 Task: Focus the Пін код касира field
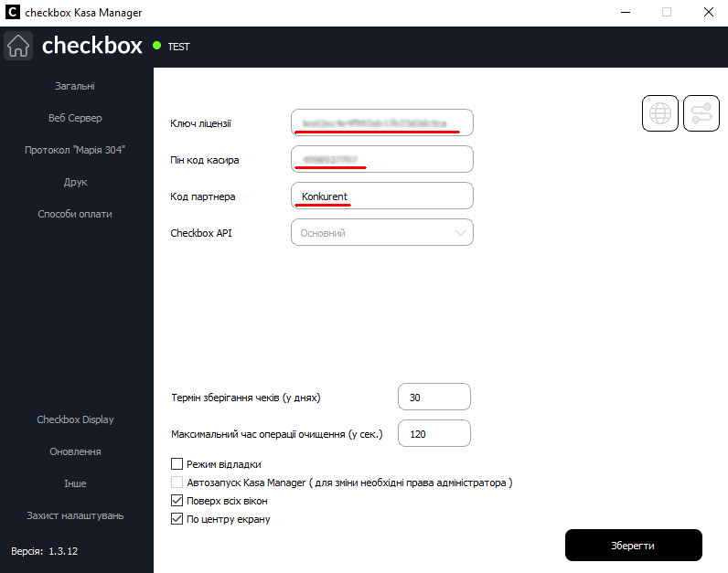(382, 159)
